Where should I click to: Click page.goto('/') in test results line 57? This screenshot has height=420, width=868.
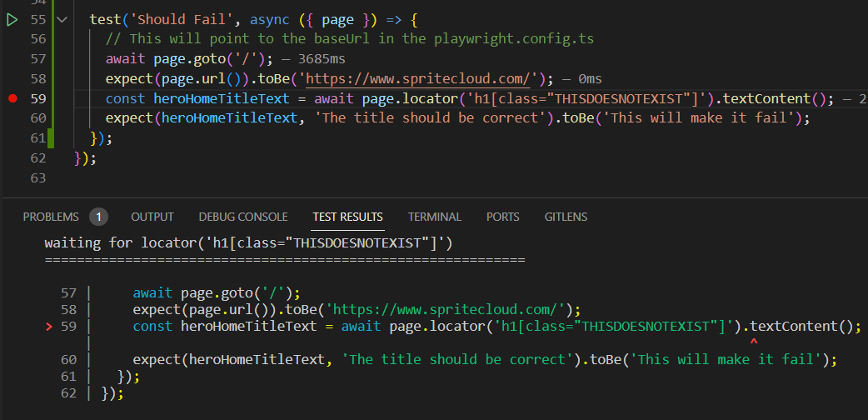(x=237, y=292)
